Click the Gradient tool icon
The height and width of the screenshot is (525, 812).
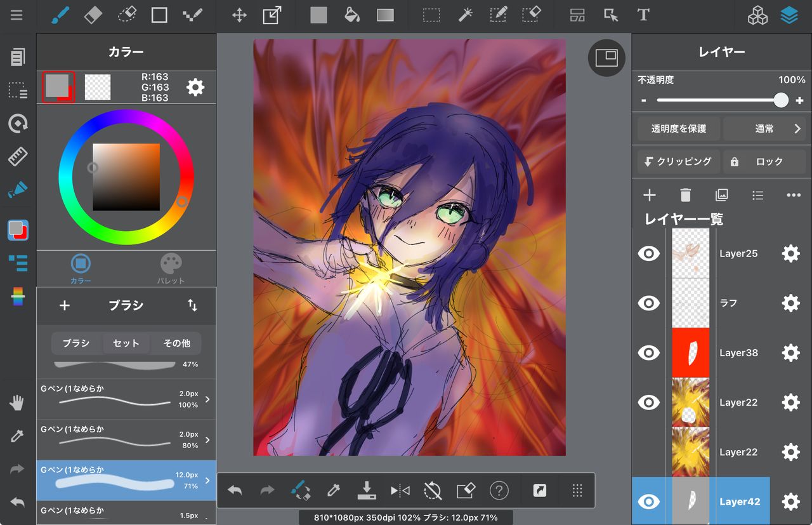click(x=385, y=15)
